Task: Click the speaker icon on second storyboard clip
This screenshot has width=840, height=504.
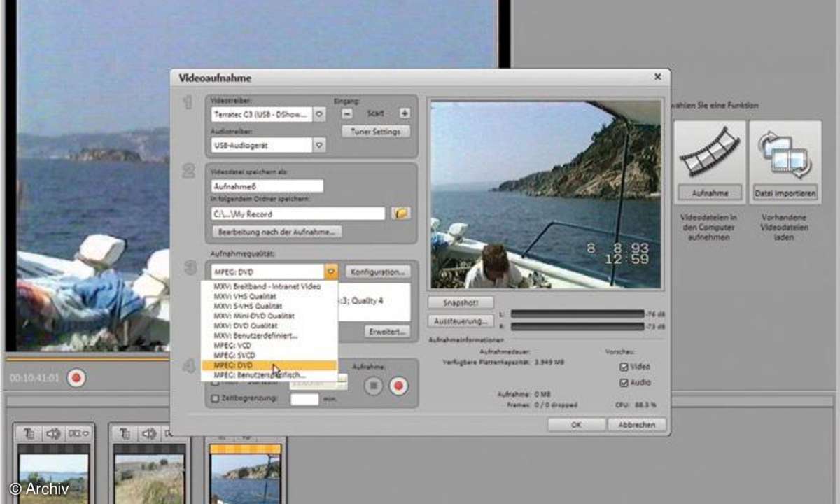Action: point(149,434)
